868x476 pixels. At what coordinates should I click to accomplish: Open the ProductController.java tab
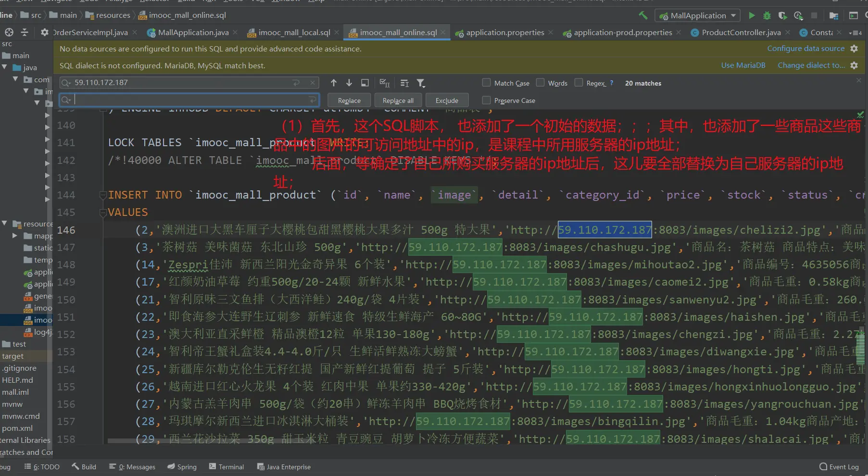coord(741,33)
